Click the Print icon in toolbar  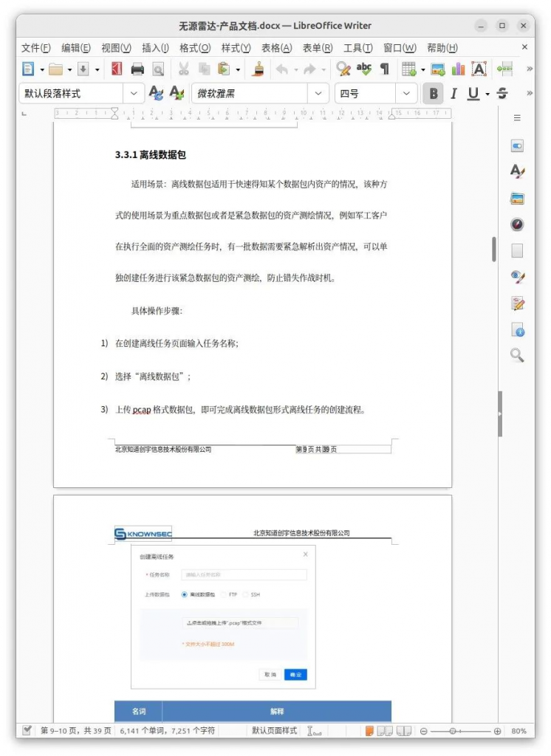pyautogui.click(x=137, y=69)
